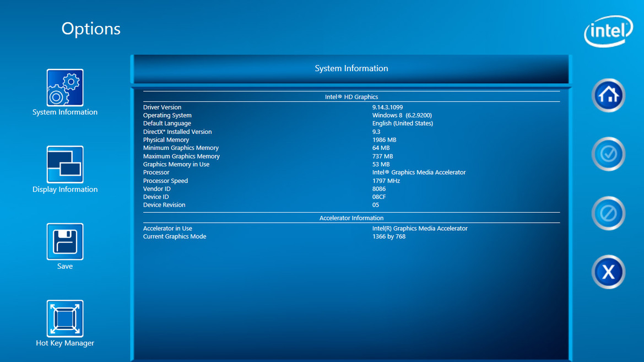Screen dimensions: 644x362
Task: Select the System Information label
Action: click(x=65, y=112)
